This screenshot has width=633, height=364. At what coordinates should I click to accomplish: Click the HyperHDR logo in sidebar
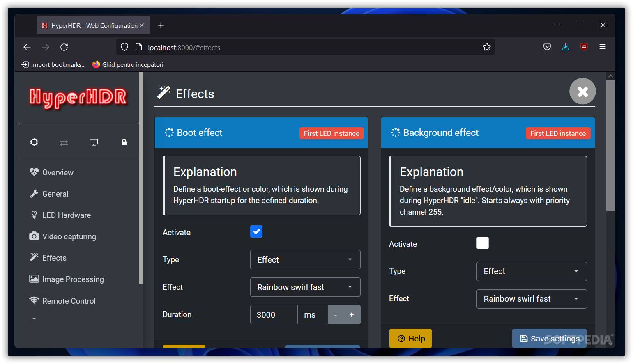point(78,98)
